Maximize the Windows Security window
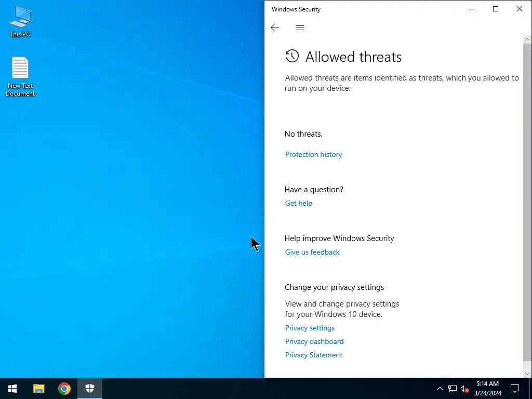The height and width of the screenshot is (399, 532). 495,9
